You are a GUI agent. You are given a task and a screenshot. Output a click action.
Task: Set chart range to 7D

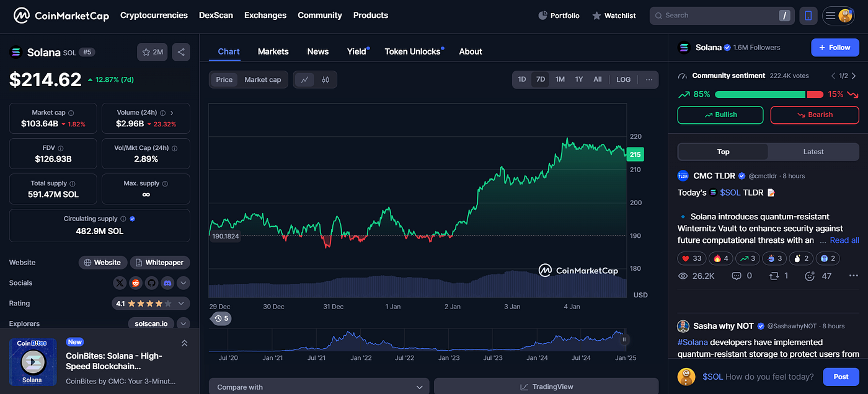pyautogui.click(x=541, y=79)
